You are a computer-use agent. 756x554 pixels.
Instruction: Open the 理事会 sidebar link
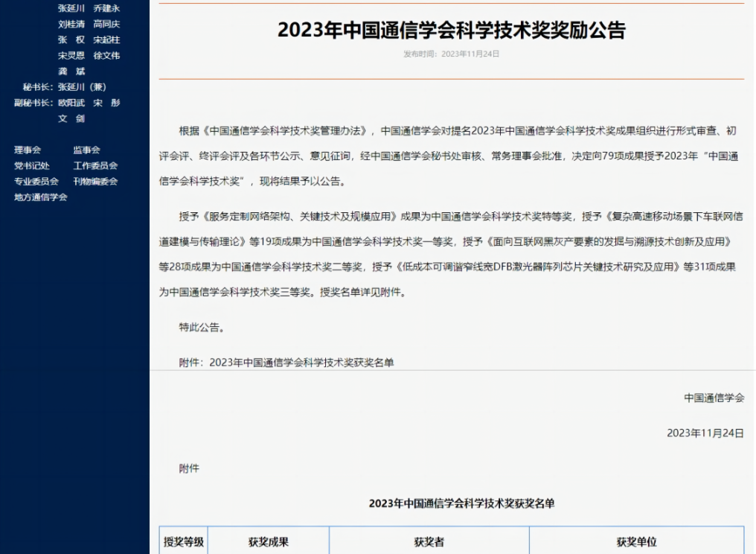click(x=28, y=150)
